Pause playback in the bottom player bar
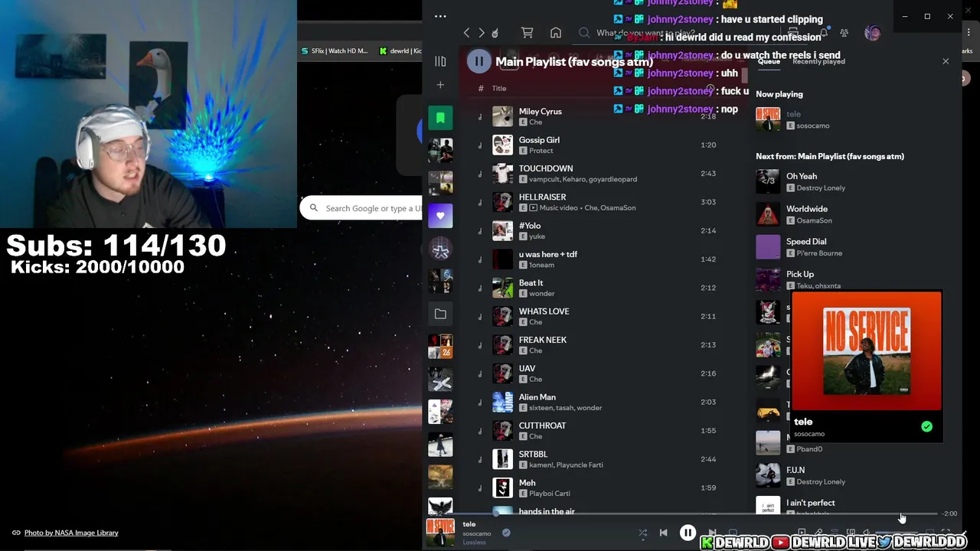This screenshot has height=551, width=980. [688, 533]
